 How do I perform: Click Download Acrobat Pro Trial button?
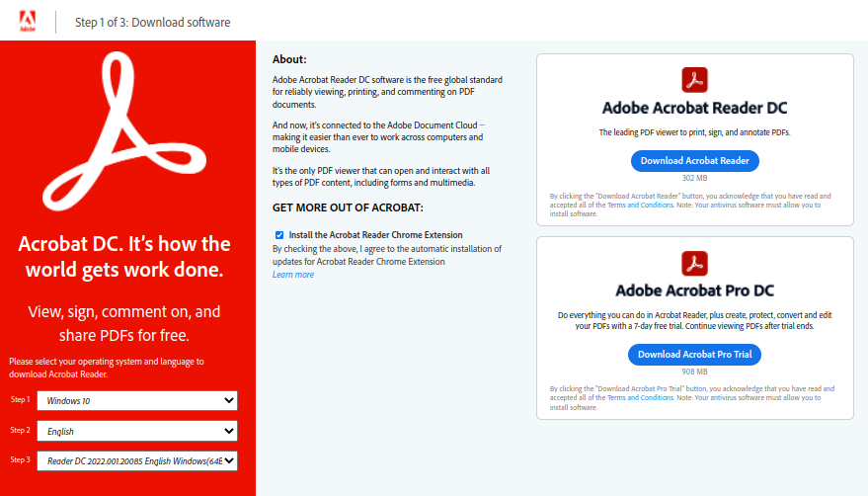[695, 354]
